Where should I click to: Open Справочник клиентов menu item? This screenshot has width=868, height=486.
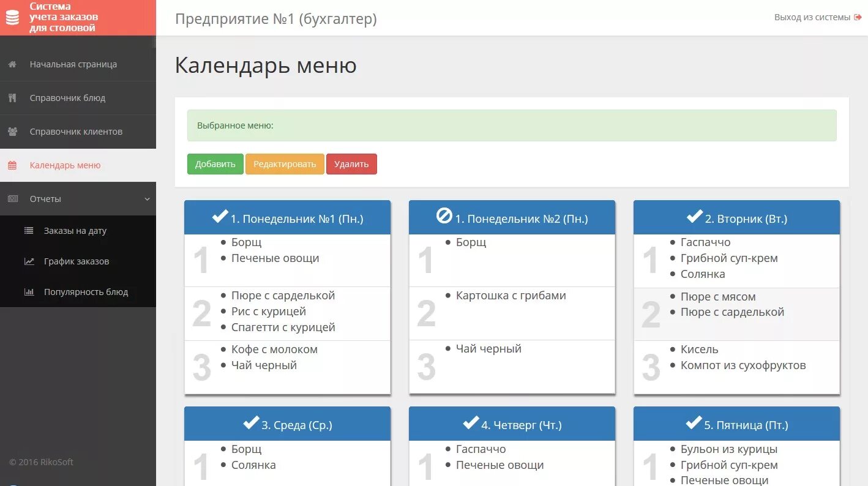(78, 132)
